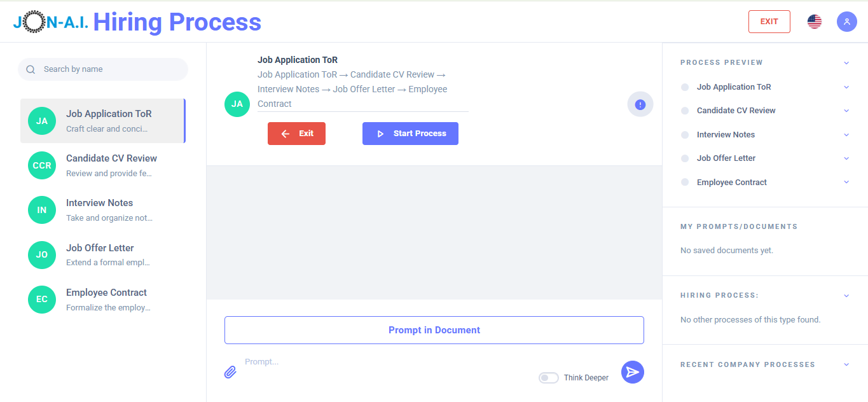This screenshot has width=868, height=402.
Task: Open the user profile icon top right
Action: tap(846, 21)
